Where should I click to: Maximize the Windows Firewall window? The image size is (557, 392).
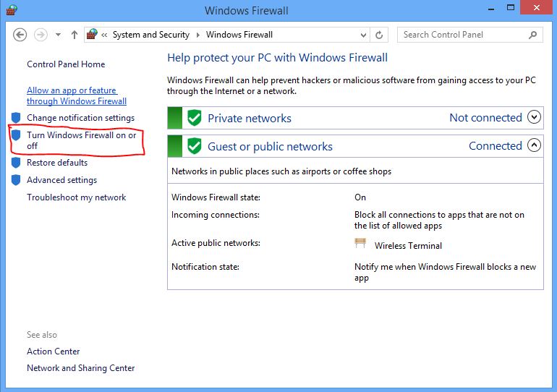(511, 7)
